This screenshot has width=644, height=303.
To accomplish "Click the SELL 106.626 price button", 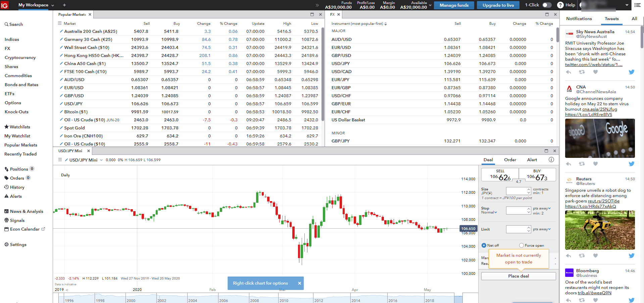I will tap(500, 175).
